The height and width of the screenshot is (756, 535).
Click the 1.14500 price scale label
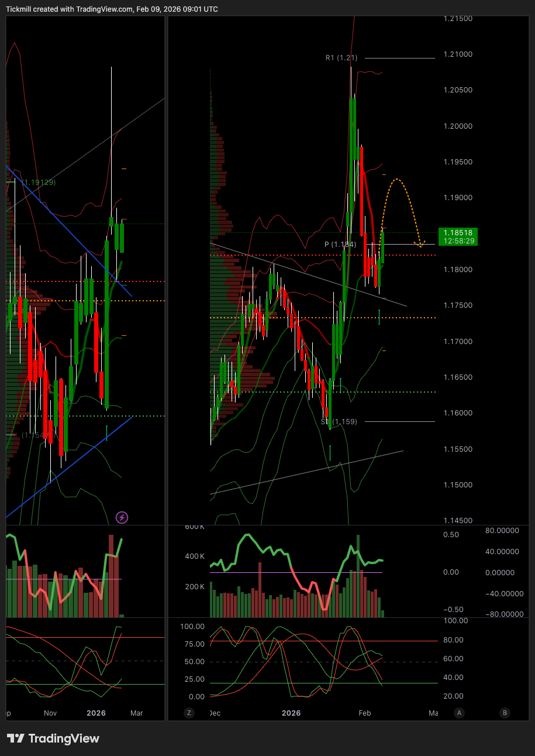457,521
